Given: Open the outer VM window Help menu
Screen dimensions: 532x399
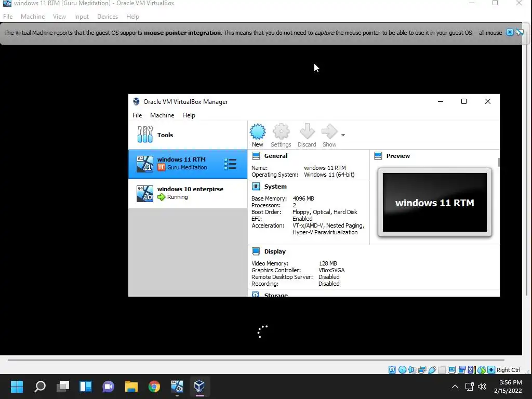Looking at the screenshot, I should click(132, 16).
